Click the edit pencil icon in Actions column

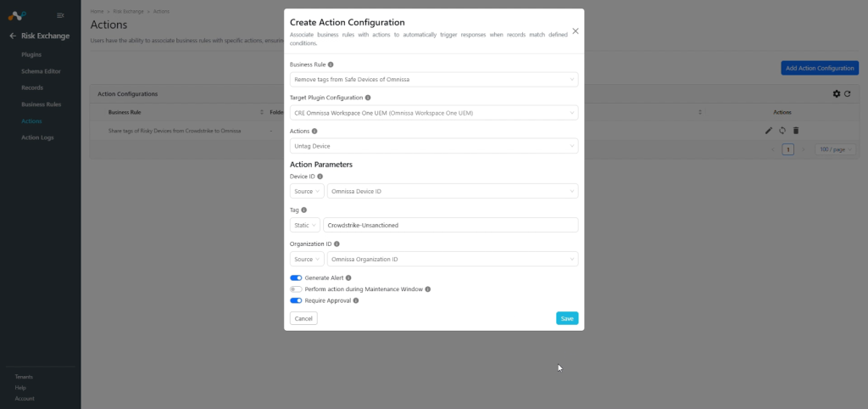[x=768, y=131]
